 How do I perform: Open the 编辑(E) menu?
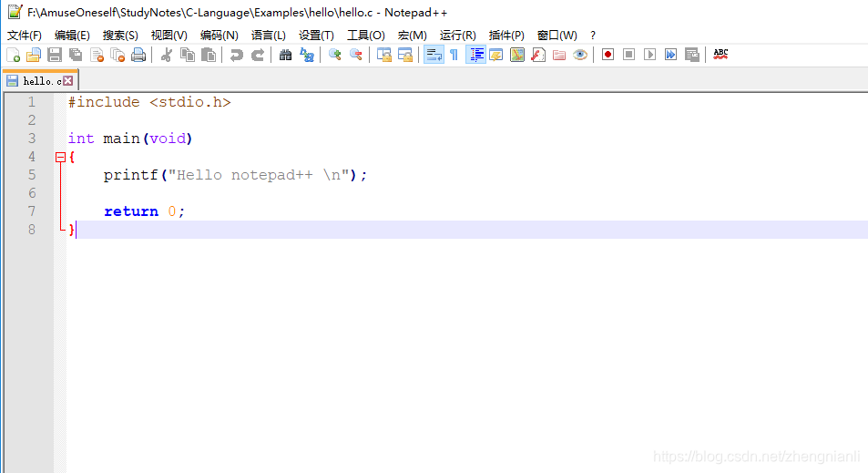tap(72, 36)
